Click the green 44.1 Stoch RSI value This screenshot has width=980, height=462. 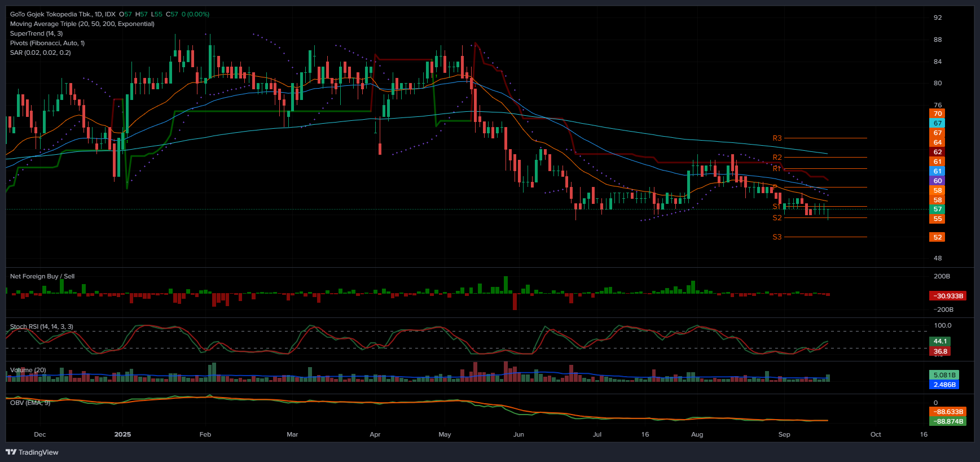pyautogui.click(x=940, y=341)
